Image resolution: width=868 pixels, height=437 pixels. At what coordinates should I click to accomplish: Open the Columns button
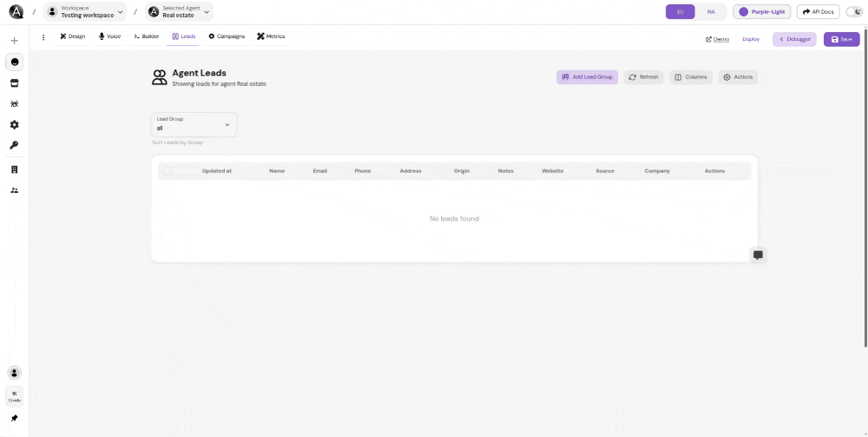pos(690,77)
